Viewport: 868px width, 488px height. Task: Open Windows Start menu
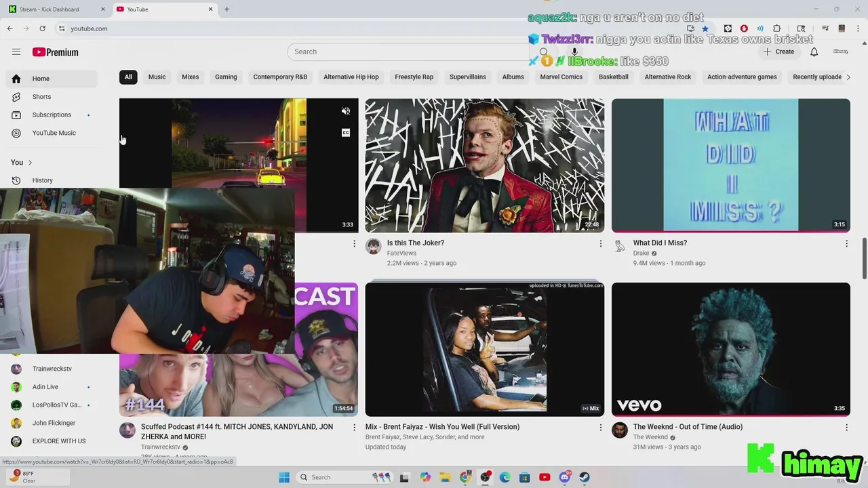[x=284, y=477]
